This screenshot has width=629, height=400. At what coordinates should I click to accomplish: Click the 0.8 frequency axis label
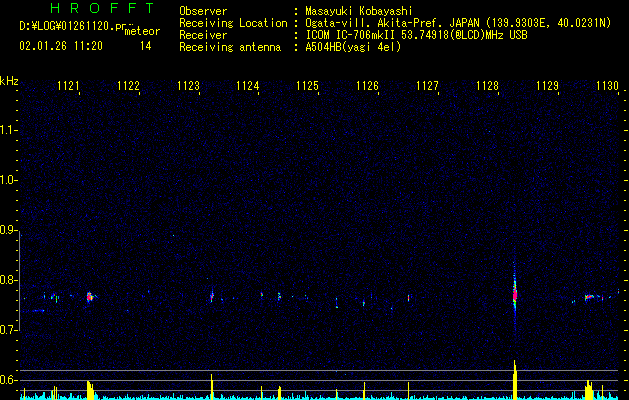(x=8, y=280)
